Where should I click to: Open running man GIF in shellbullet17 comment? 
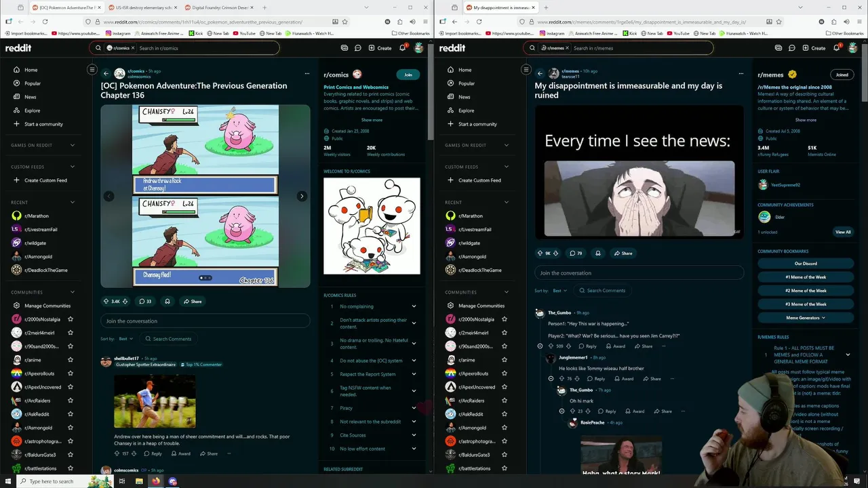(x=155, y=401)
